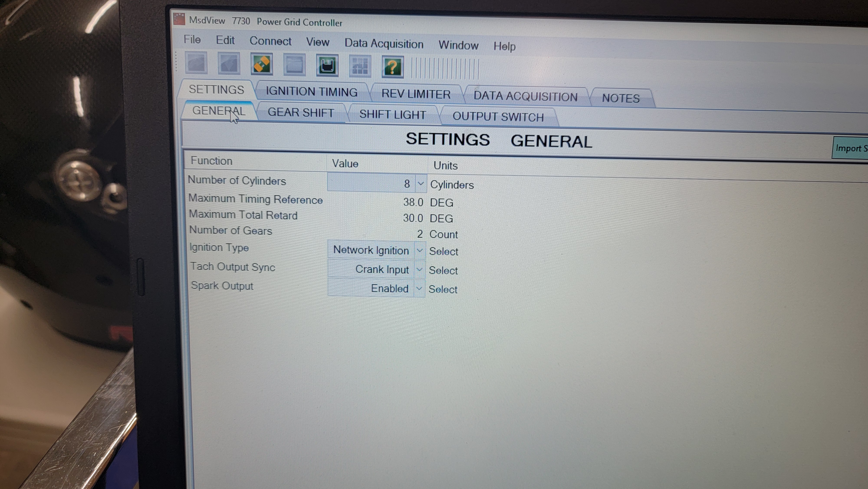Select the Number of Cylinders row label
This screenshot has height=489, width=868.
237,180
